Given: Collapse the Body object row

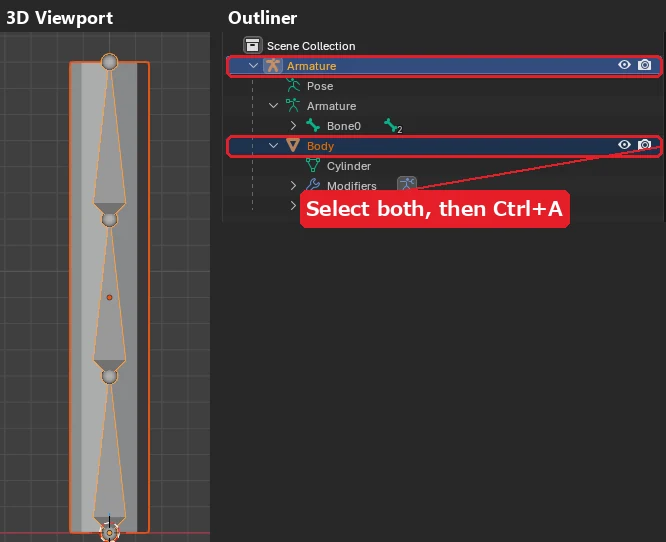Looking at the screenshot, I should click(274, 145).
